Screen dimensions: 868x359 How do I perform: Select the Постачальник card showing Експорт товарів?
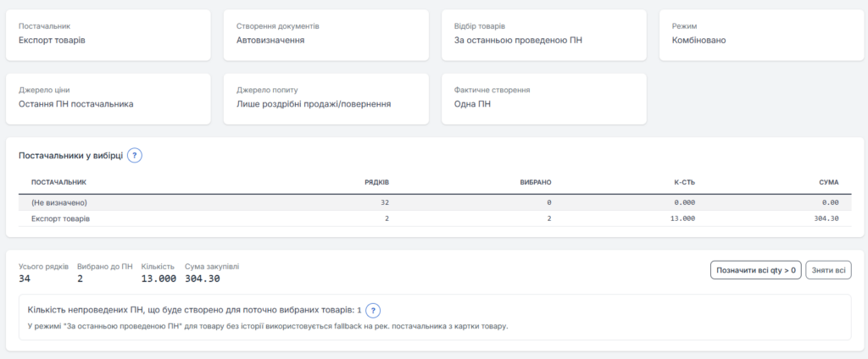click(x=108, y=35)
